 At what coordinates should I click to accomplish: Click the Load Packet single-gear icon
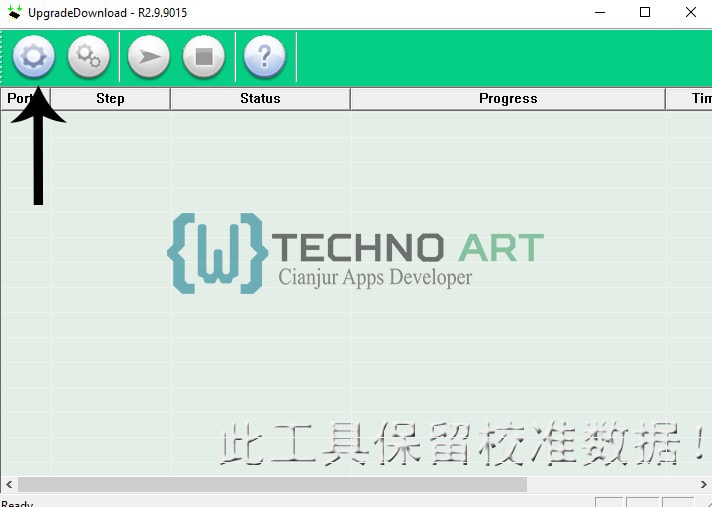click(x=34, y=57)
